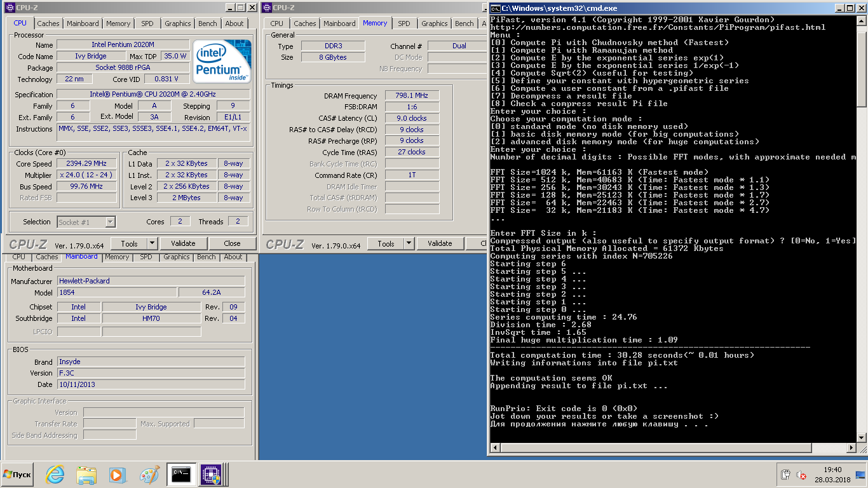Launch Internet Explorer from the taskbar
This screenshot has width=868, height=488.
coord(55,475)
